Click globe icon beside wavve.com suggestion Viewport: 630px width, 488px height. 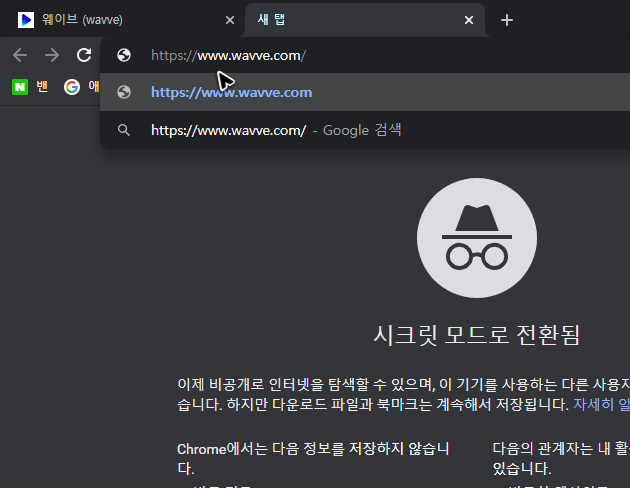coord(124,92)
